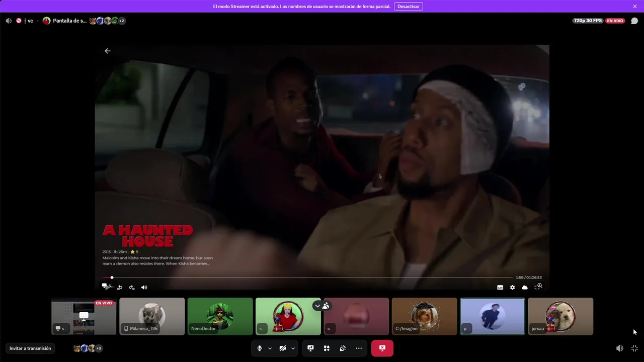
Task: Click the EN VIVO badge at top right
Action: [615, 21]
